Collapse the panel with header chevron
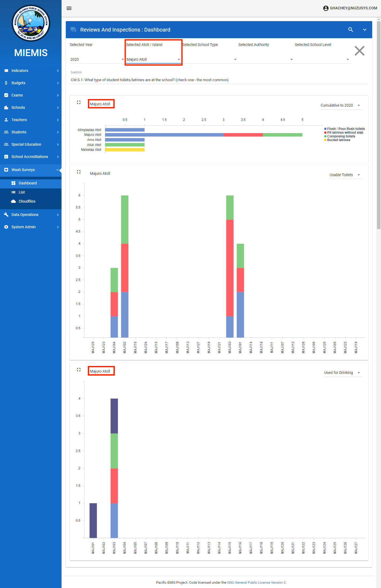This screenshot has width=381, height=588. pyautogui.click(x=364, y=30)
